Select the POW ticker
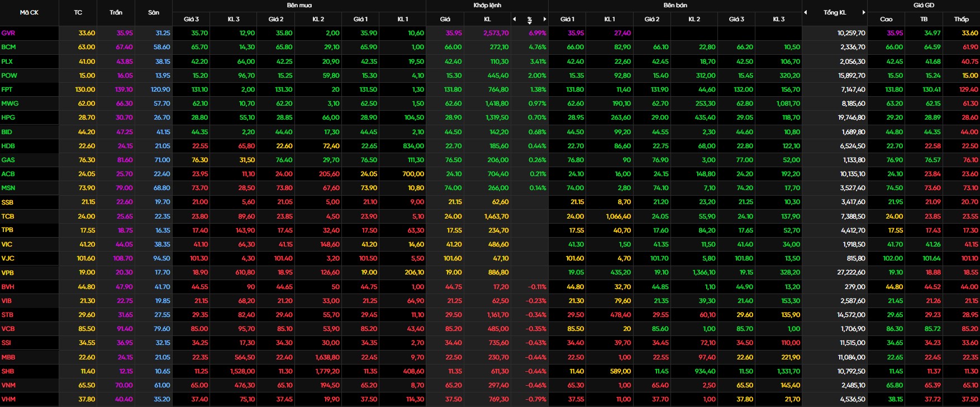 [9, 75]
